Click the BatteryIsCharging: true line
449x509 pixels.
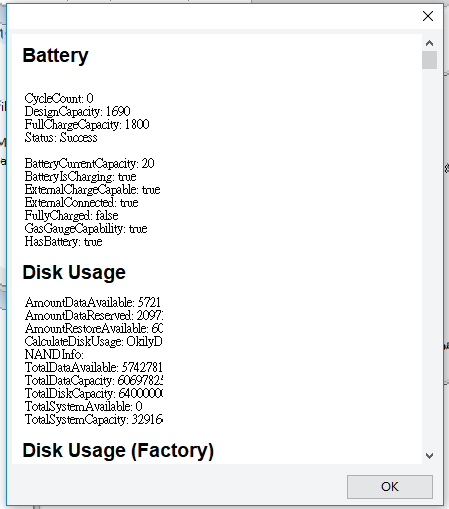point(80,176)
